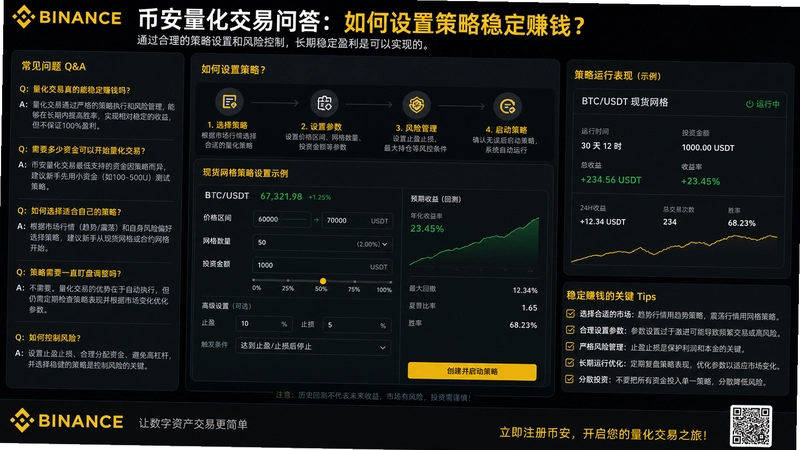Uncheck the 严格风险管理 tip checkbox
This screenshot has width=800, height=450.
pyautogui.click(x=570, y=346)
